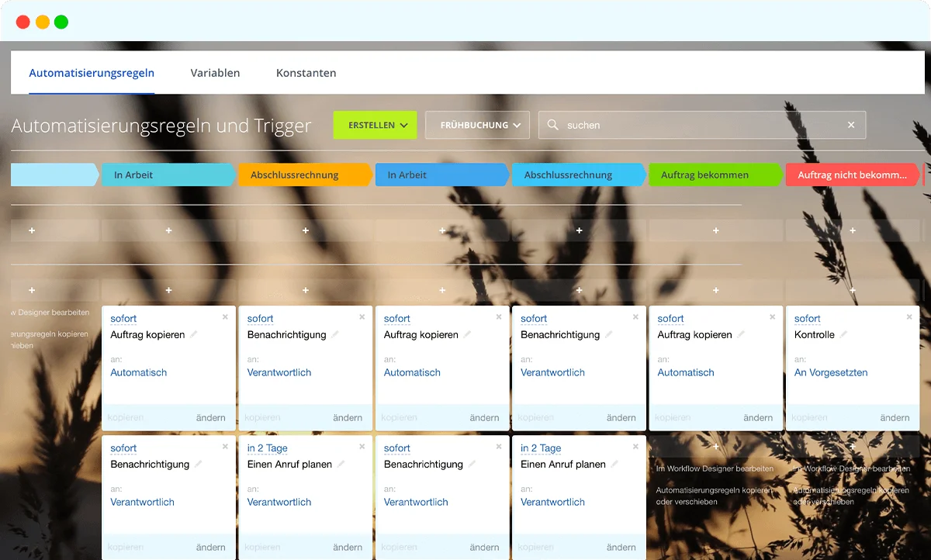Click 'Automatisierungsregeln kopieren oder verschieben' under Auftrag bekommen

click(x=715, y=496)
